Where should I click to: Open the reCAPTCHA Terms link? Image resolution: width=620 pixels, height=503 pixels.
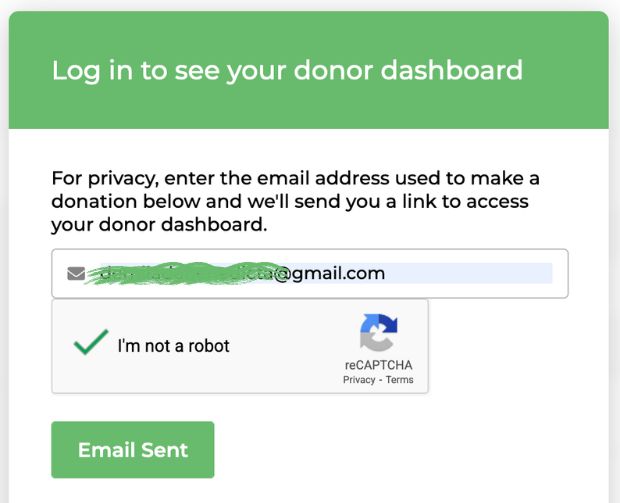tap(399, 380)
